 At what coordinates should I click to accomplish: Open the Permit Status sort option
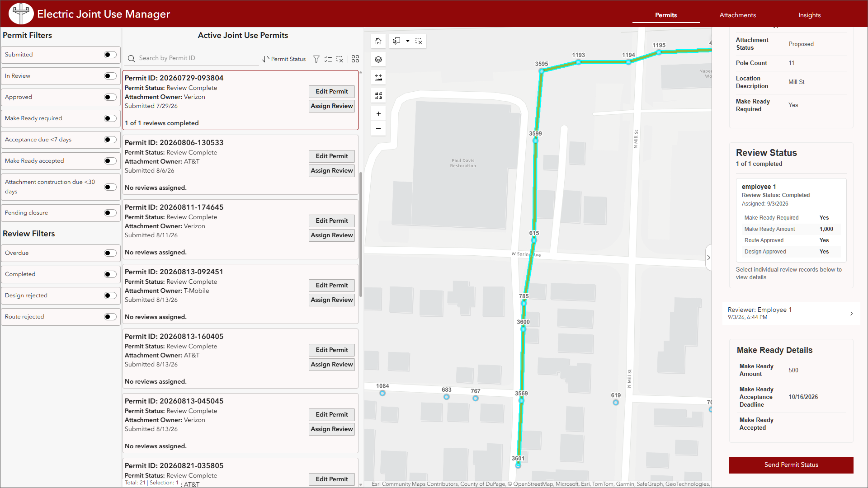(x=284, y=59)
